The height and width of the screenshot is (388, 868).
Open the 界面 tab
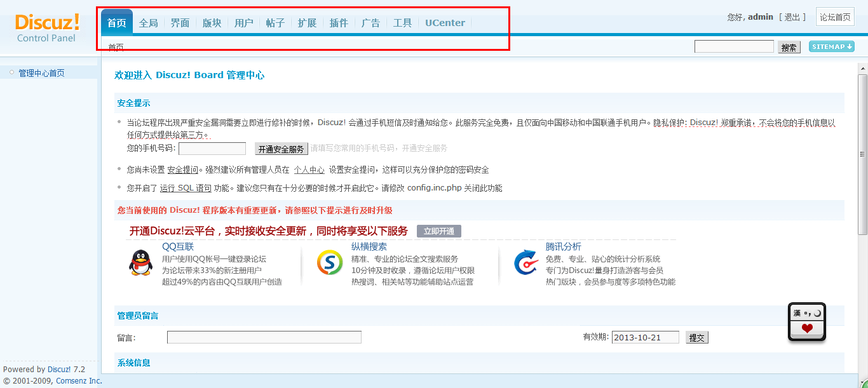click(180, 23)
